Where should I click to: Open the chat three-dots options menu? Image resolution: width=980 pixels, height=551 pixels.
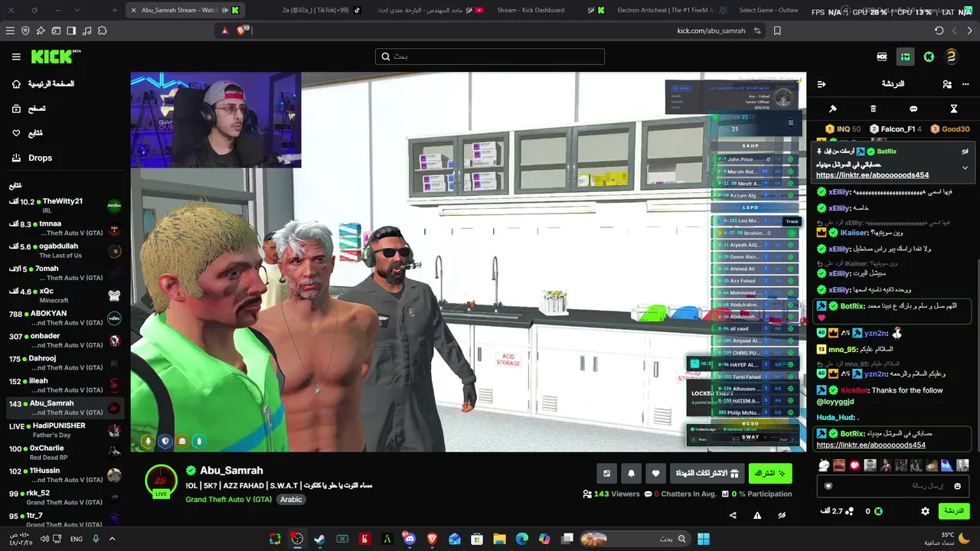pyautogui.click(x=965, y=84)
